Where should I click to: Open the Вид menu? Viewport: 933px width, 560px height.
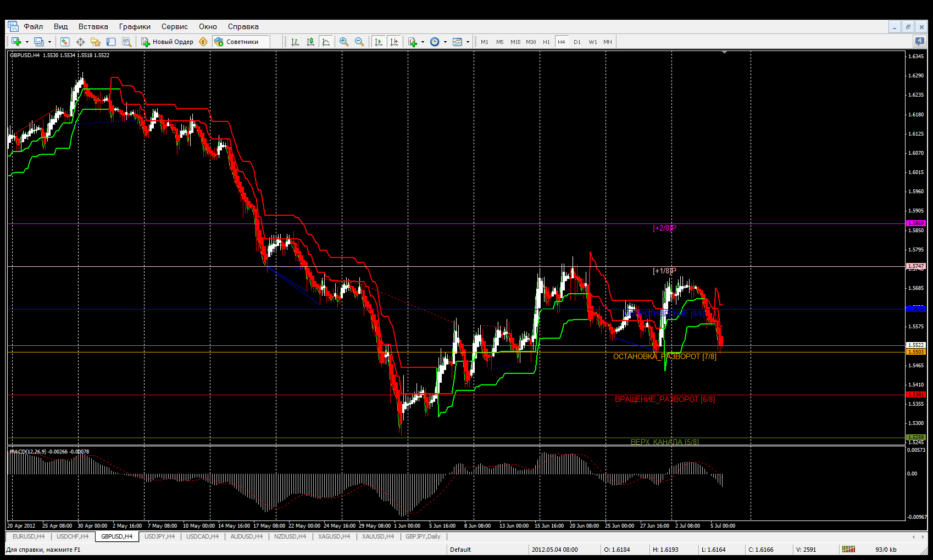click(x=61, y=26)
